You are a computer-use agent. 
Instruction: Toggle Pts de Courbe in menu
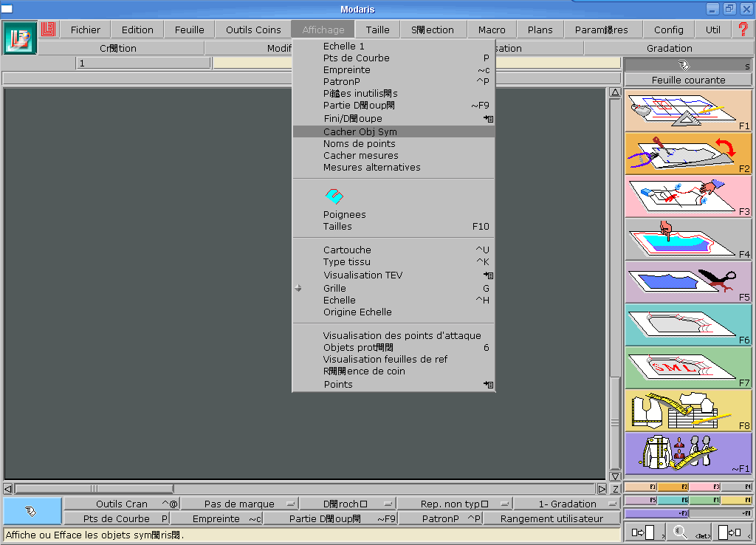pos(394,58)
